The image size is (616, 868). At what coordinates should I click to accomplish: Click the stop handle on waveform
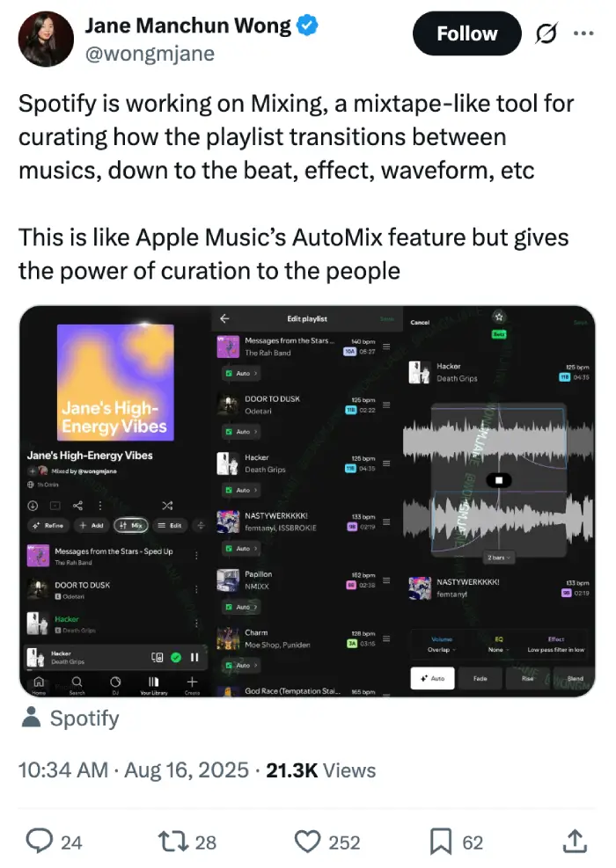point(499,480)
